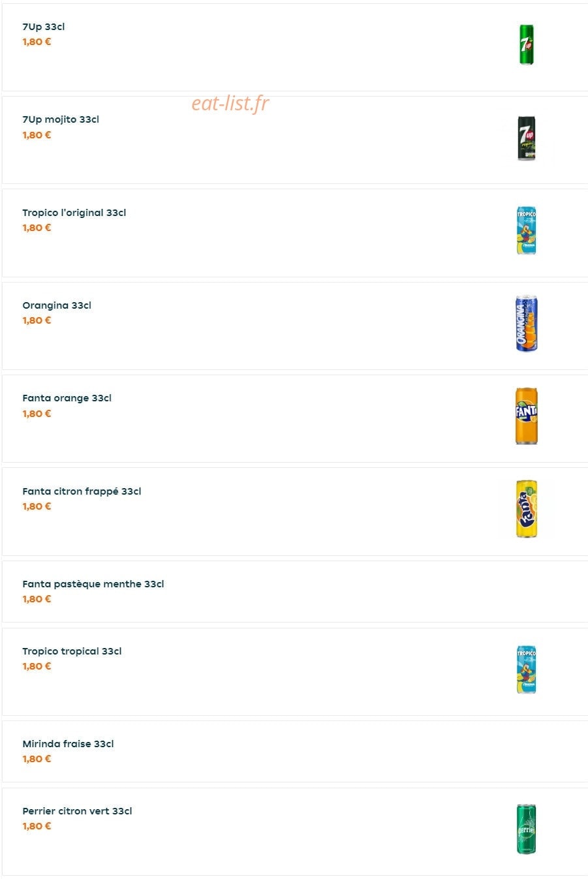
Task: Open the yellow Fanta citron frappé can image
Action: (x=526, y=509)
